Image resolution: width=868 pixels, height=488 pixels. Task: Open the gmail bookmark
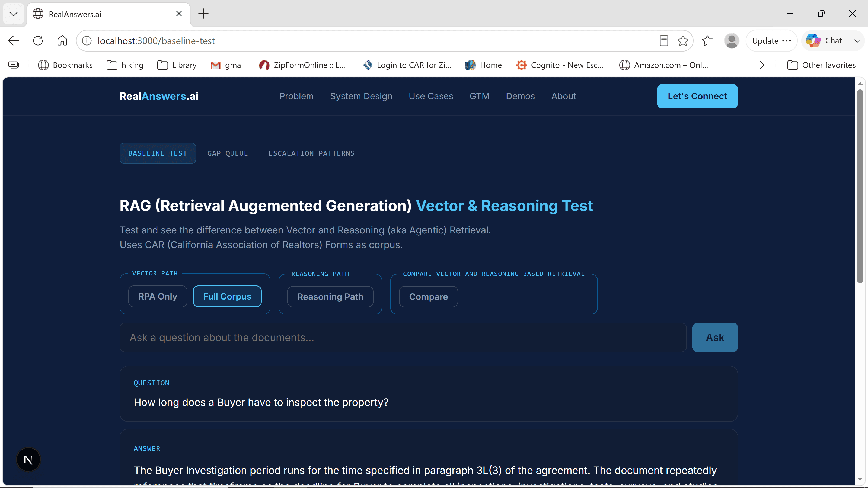pyautogui.click(x=228, y=65)
